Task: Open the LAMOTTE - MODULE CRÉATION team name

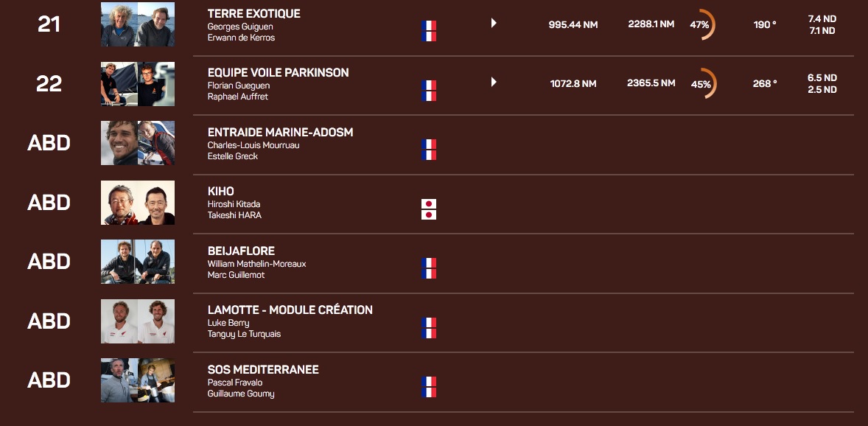Action: (x=290, y=310)
